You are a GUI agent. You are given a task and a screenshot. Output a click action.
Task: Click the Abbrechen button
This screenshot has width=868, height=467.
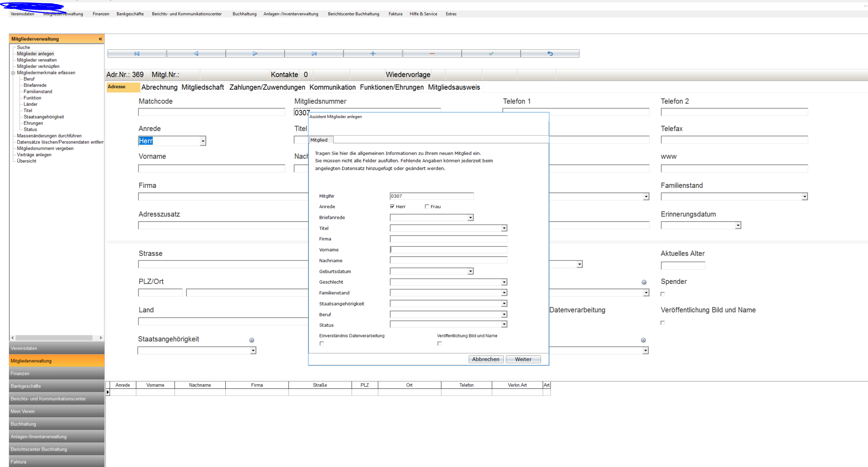pos(486,359)
